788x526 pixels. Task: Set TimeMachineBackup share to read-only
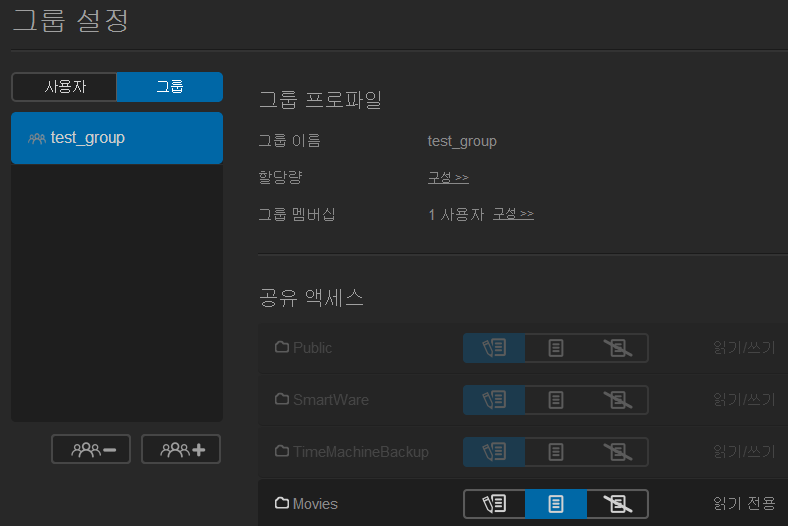coord(556,452)
